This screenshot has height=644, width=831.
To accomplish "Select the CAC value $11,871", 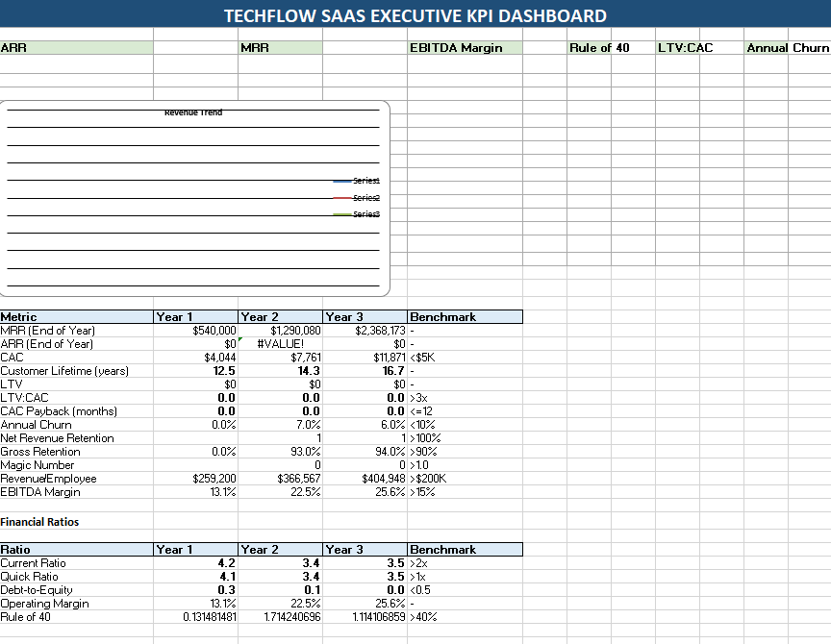I will 365,358.
